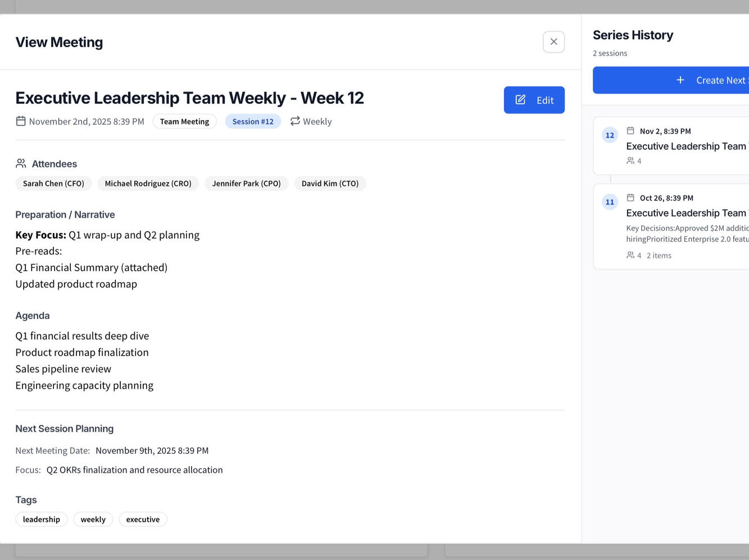This screenshot has width=749, height=560.
Task: Click the leadership tag
Action: pyautogui.click(x=41, y=520)
